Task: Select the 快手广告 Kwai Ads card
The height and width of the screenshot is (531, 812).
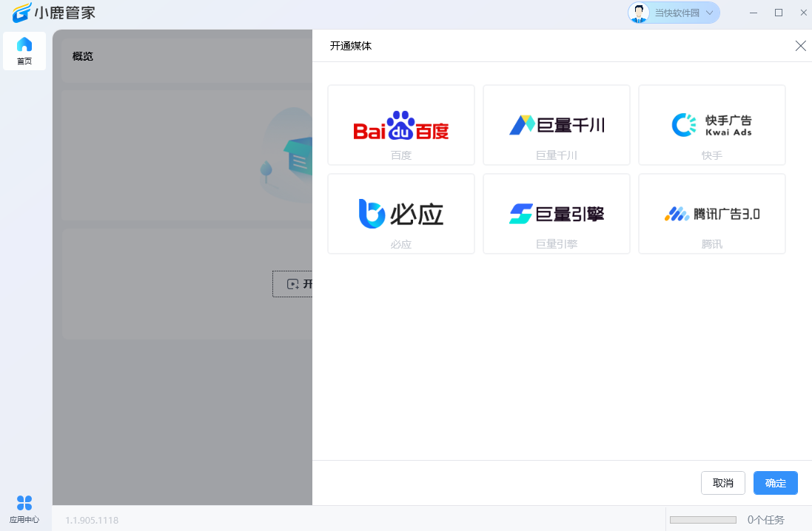Action: click(x=711, y=125)
